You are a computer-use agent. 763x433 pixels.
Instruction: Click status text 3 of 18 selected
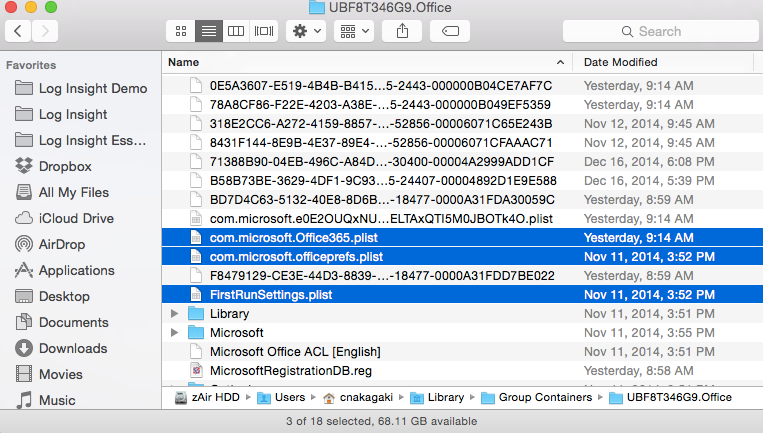tap(329, 421)
